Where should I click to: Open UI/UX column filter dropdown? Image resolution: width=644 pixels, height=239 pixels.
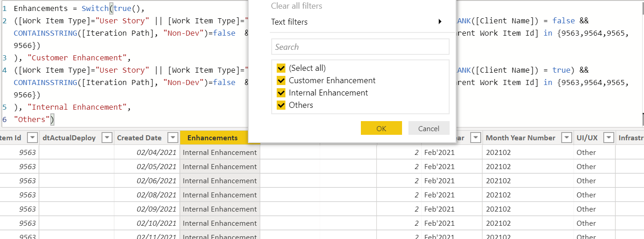(608, 138)
